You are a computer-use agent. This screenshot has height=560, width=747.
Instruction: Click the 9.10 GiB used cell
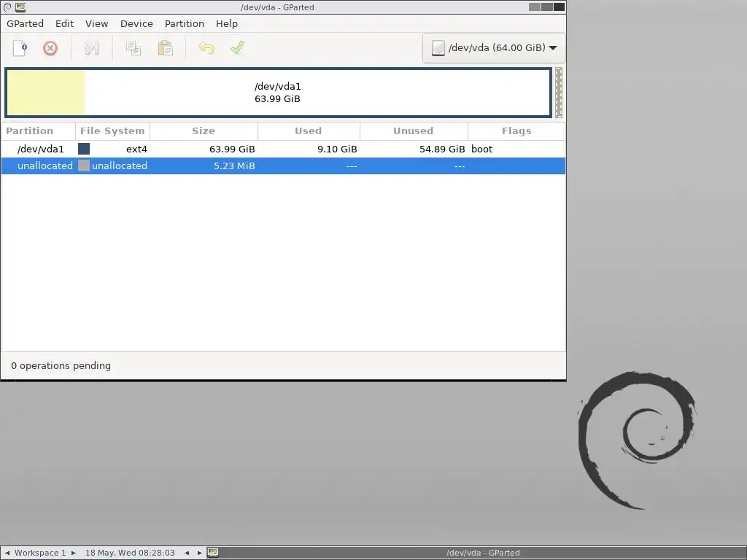pos(337,149)
